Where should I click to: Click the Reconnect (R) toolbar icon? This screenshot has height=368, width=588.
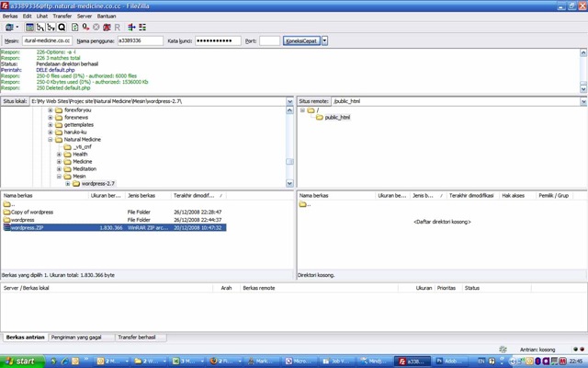point(118,27)
